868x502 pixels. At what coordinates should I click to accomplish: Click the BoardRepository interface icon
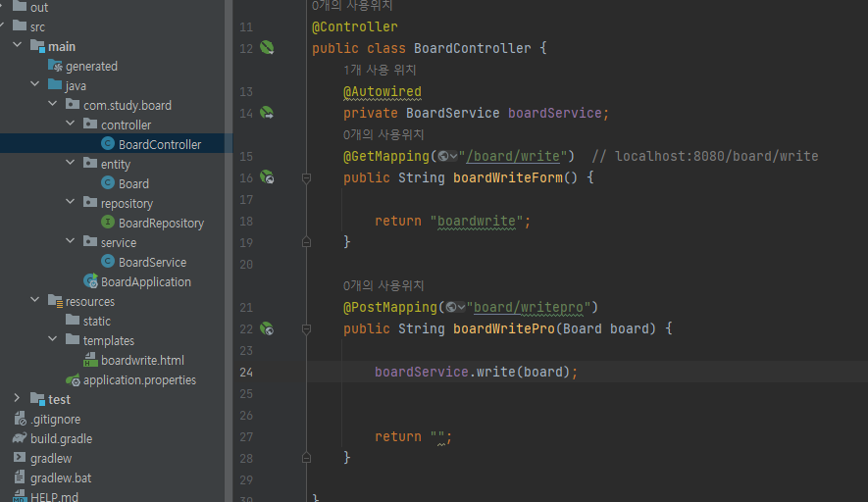pyautogui.click(x=108, y=222)
